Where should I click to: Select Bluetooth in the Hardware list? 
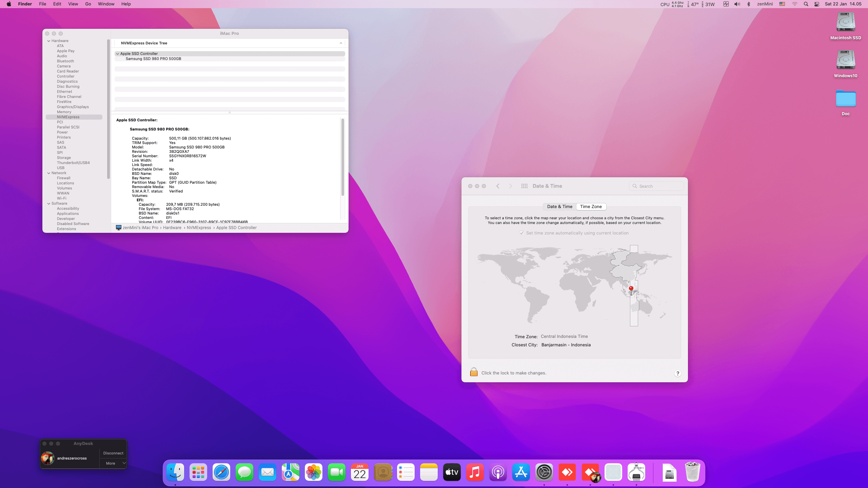tap(65, 61)
